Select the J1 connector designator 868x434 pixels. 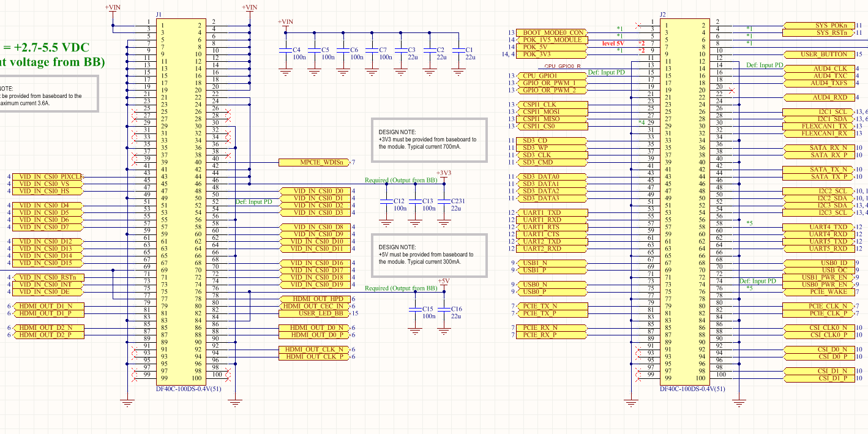159,14
